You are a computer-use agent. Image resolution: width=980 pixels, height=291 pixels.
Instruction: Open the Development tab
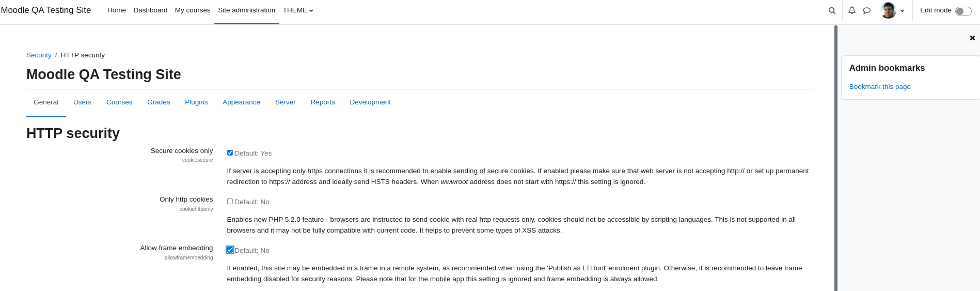[370, 102]
